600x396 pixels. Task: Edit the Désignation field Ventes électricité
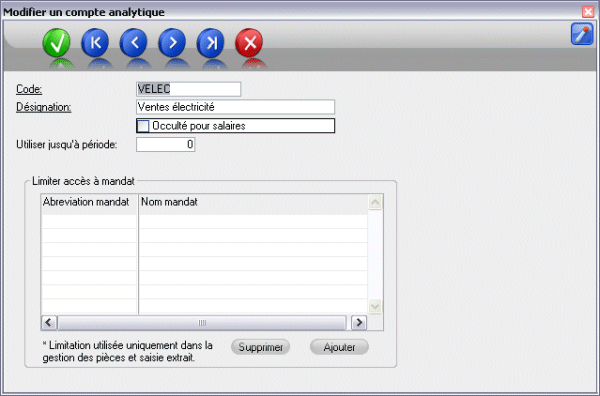(x=235, y=107)
